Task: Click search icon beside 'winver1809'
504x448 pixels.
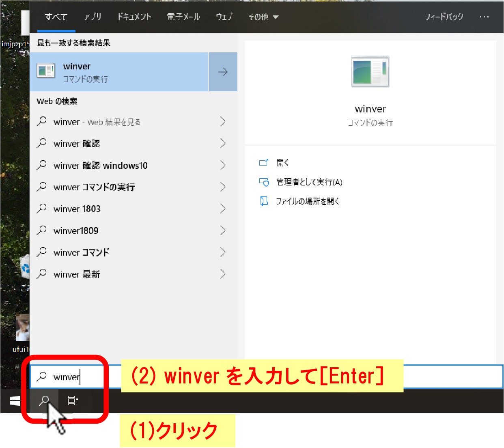Action: click(x=42, y=230)
